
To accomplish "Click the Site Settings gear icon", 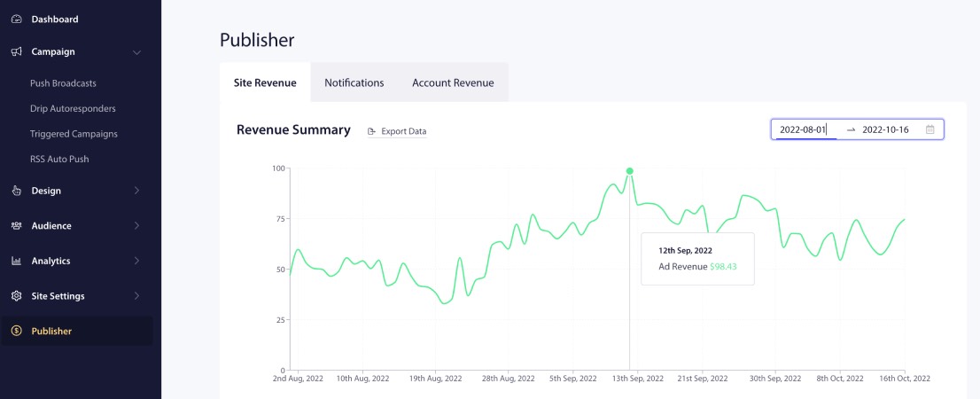I will (17, 296).
